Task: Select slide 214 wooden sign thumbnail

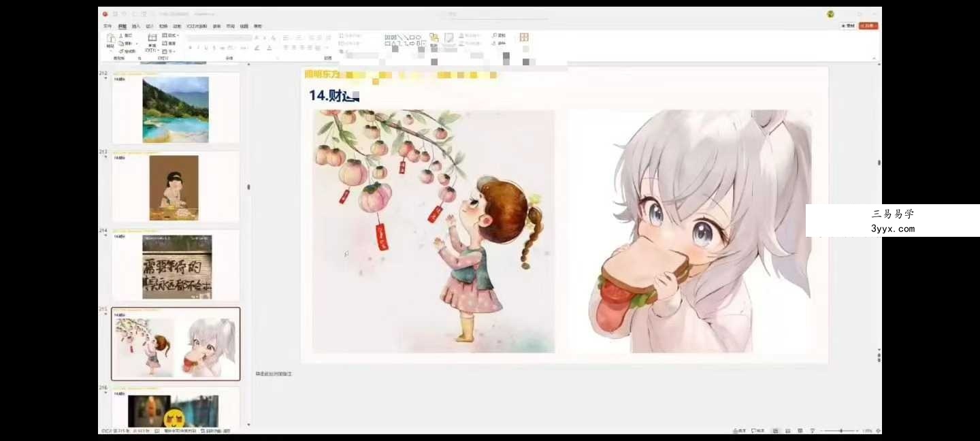Action: pyautogui.click(x=176, y=266)
